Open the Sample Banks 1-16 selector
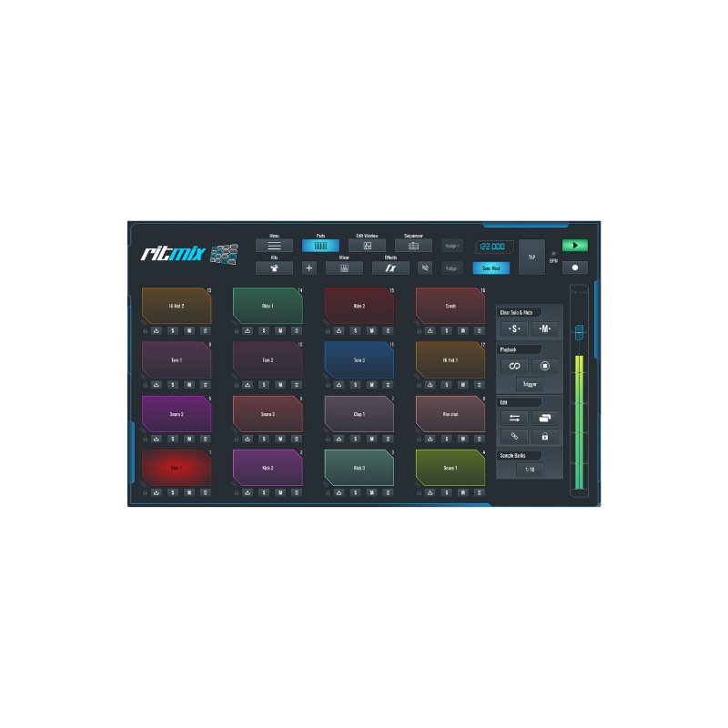The width and height of the screenshot is (728, 728). tap(531, 468)
